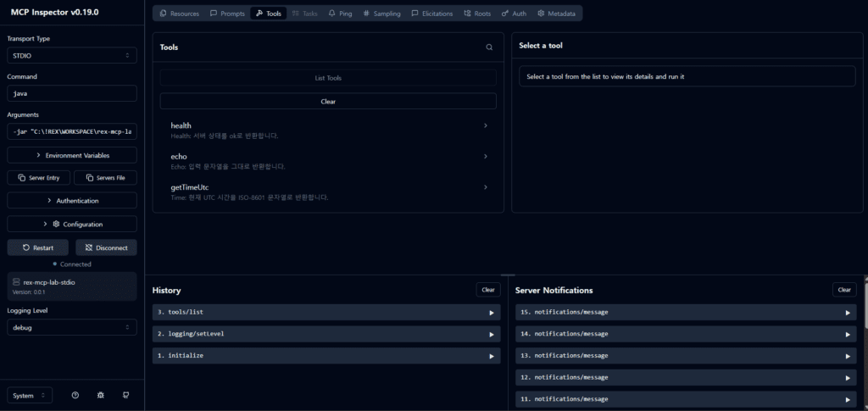Viewport: 868px width, 411px height.
Task: Clear the tools list
Action: point(328,101)
